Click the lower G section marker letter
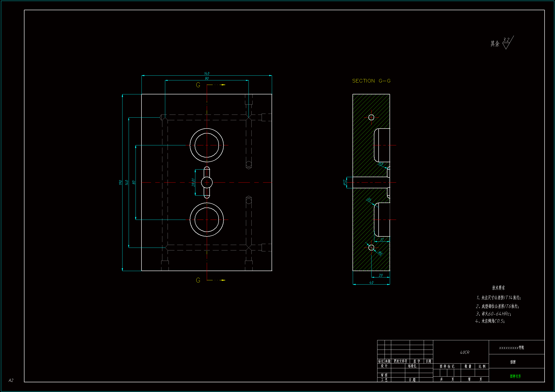This screenshot has height=392, width=555. 198,280
